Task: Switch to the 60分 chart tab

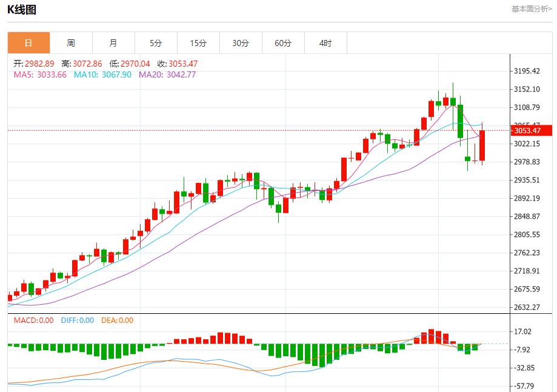Action: [x=283, y=43]
